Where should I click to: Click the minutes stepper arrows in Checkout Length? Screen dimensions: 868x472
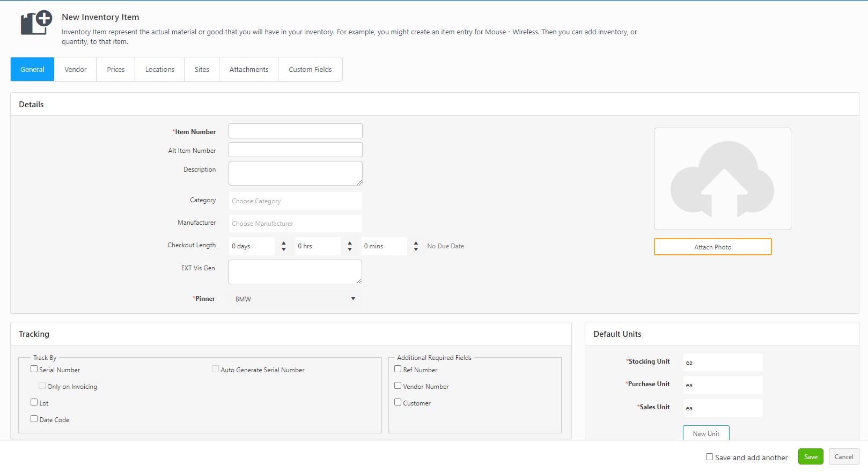(x=416, y=246)
